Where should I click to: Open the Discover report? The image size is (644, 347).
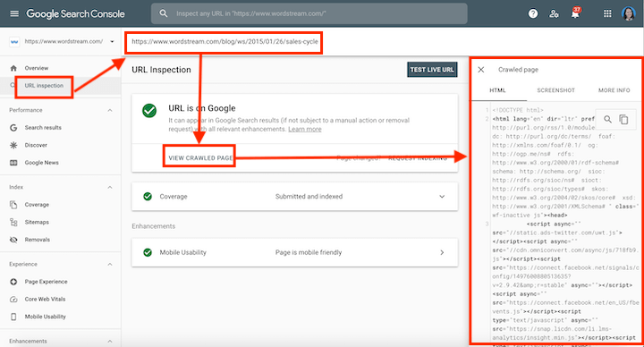36,145
